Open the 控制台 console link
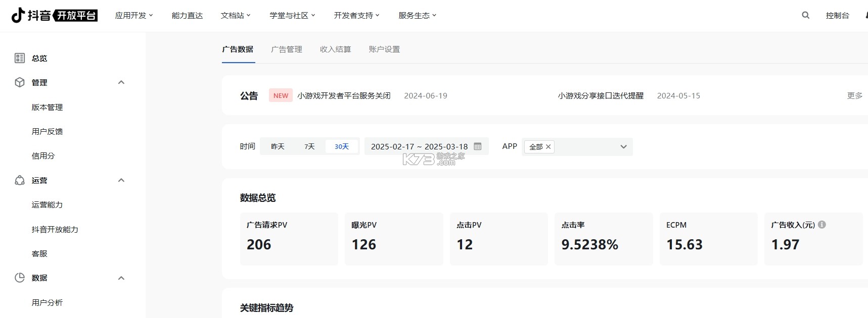Viewport: 868px width, 318px height. point(837,16)
